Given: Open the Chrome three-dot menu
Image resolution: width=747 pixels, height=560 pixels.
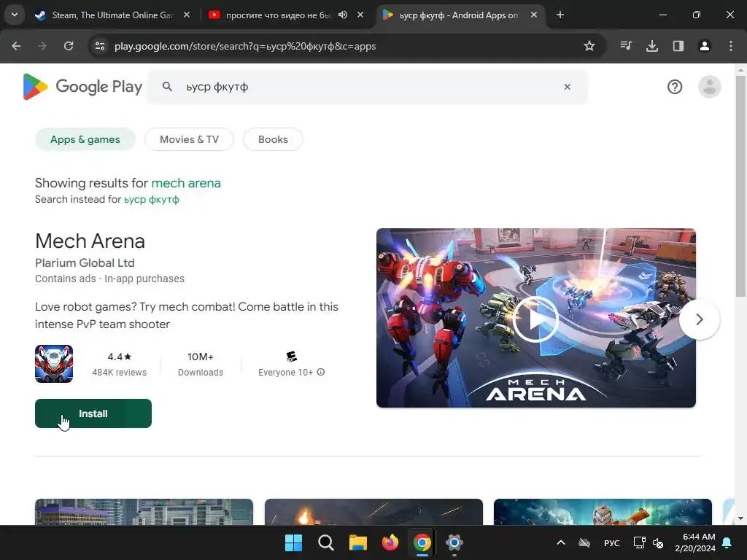Looking at the screenshot, I should [731, 46].
